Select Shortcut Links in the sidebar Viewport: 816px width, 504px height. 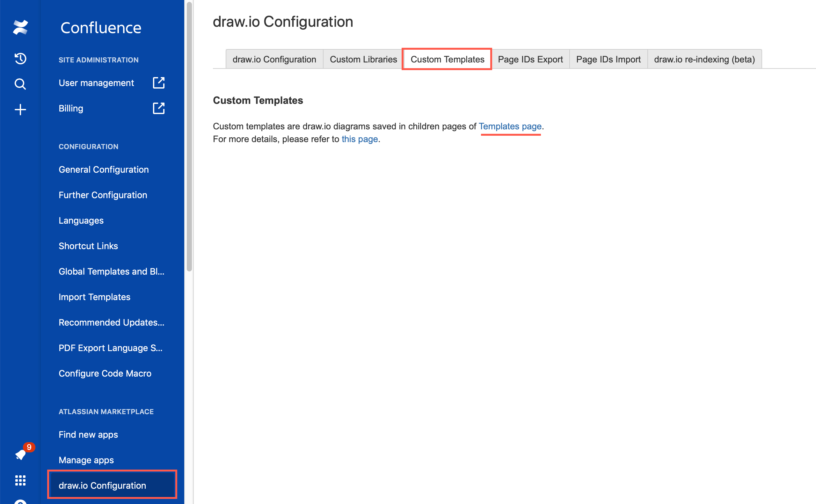click(x=88, y=246)
